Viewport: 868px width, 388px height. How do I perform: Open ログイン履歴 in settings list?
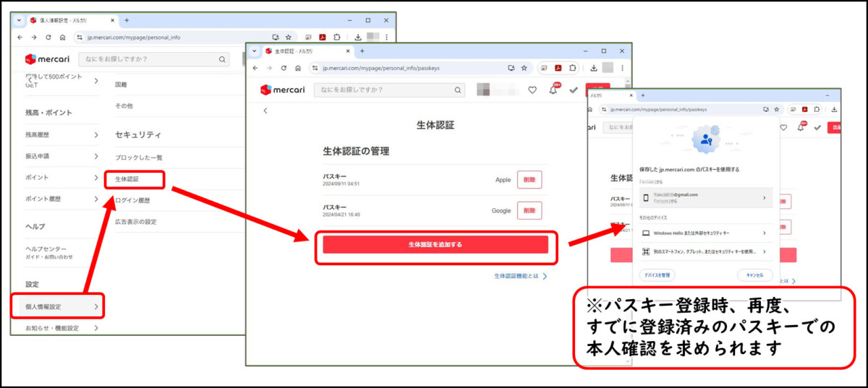(132, 200)
